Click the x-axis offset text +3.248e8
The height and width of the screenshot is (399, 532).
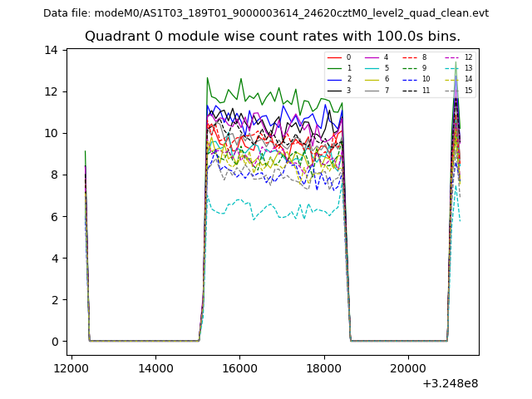(x=450, y=383)
